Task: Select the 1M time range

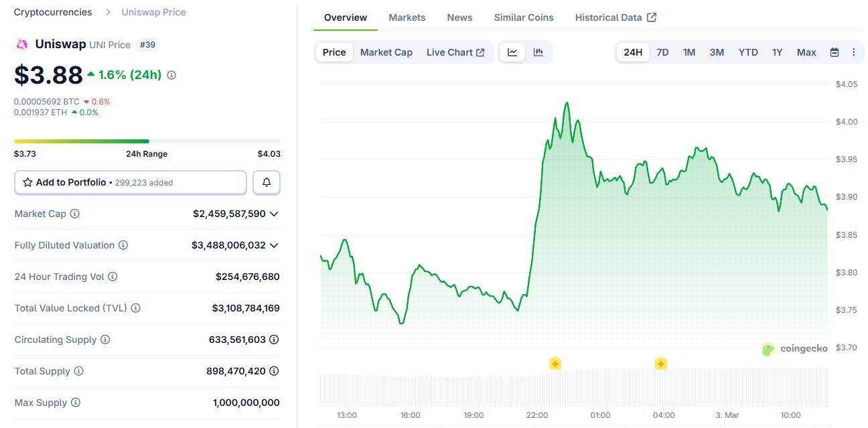Action: (689, 52)
